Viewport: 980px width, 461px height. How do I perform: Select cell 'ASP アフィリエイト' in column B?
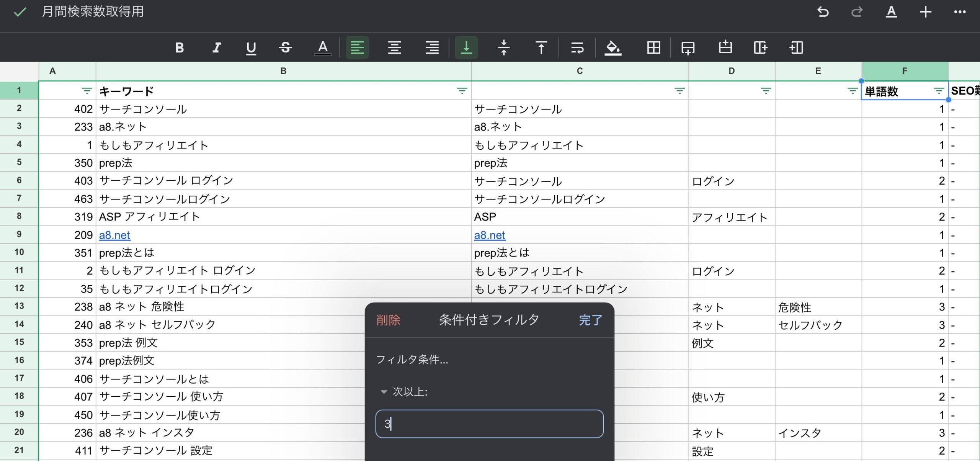pyautogui.click(x=284, y=216)
